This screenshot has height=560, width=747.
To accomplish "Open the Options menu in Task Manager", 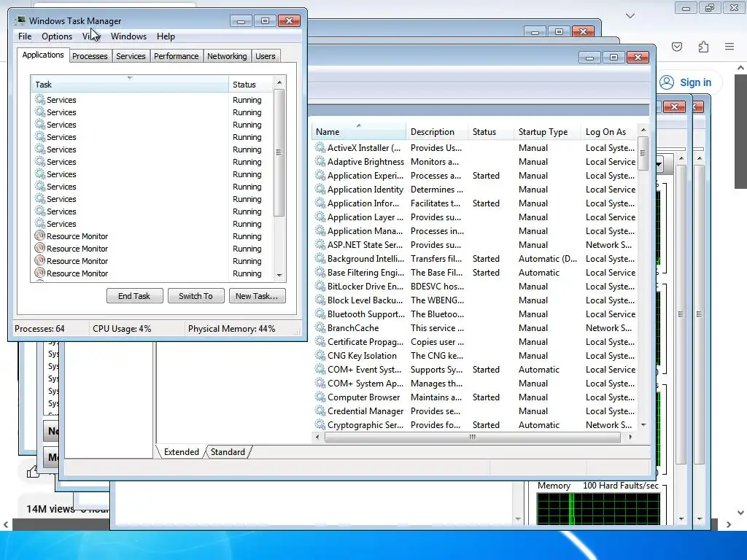I will [x=57, y=36].
